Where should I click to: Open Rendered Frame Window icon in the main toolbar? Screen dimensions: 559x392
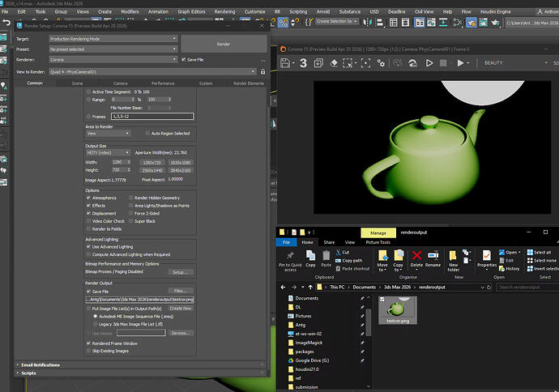483,23
